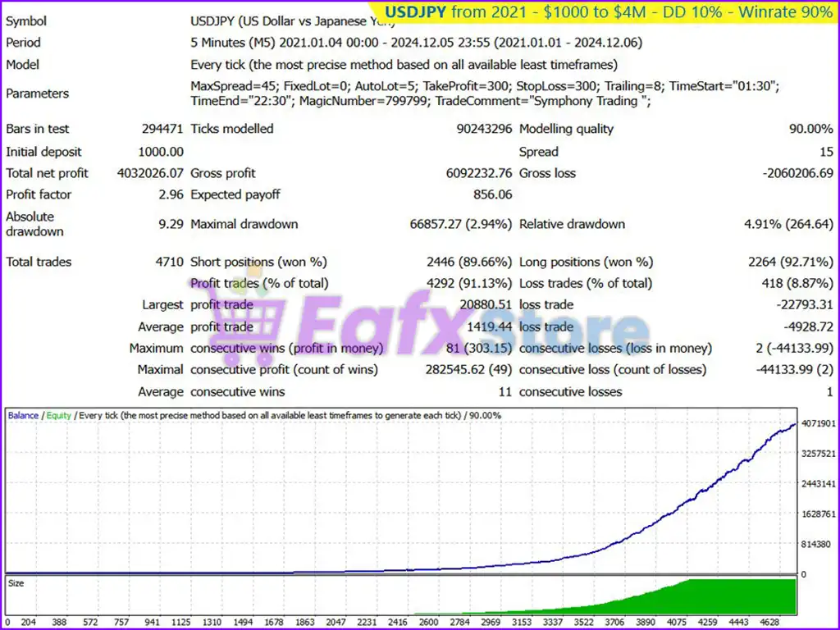Click the "Period" row label
Screen dimensions: 840x630
23,43
